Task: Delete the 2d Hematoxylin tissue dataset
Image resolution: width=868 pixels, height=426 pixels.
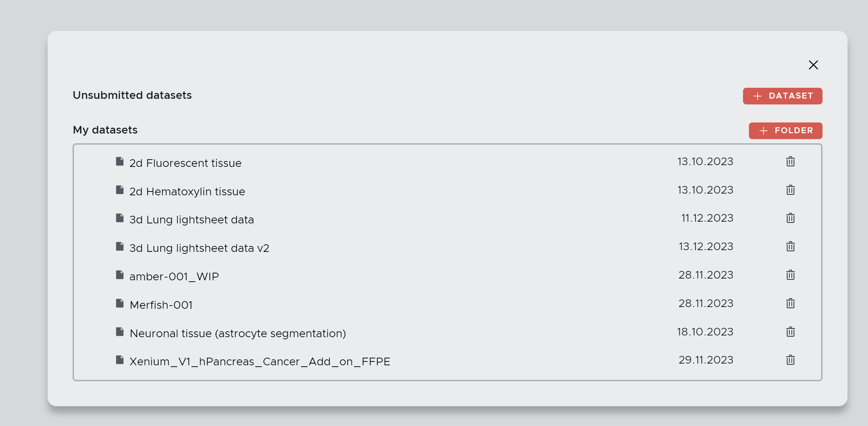Action: [790, 190]
